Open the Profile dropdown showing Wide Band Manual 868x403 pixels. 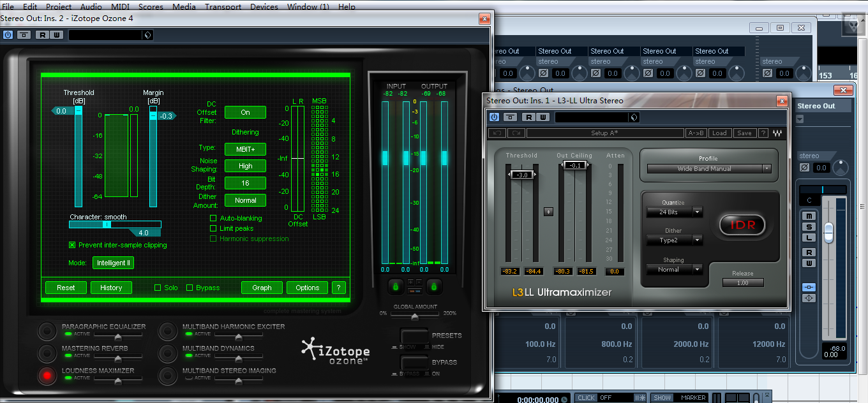pos(709,169)
